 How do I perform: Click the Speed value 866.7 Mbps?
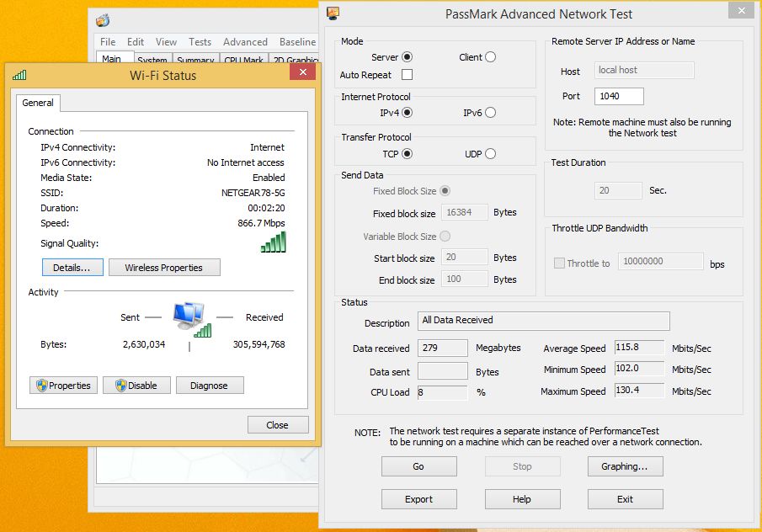pos(262,223)
